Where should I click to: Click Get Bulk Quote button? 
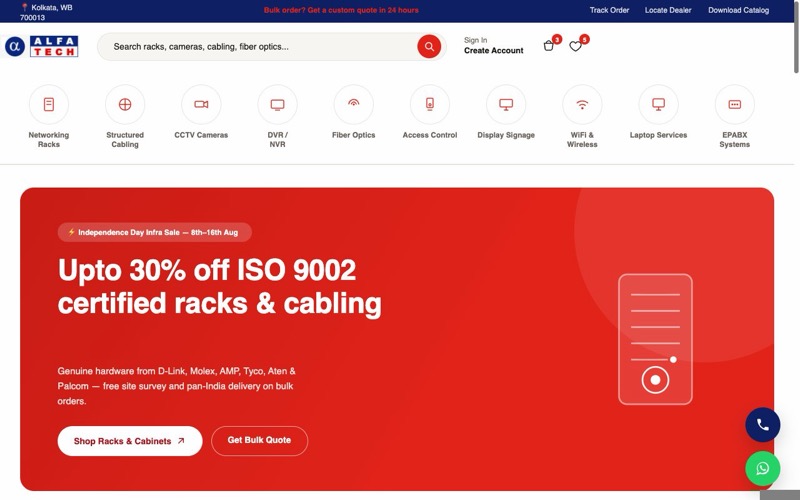(259, 440)
